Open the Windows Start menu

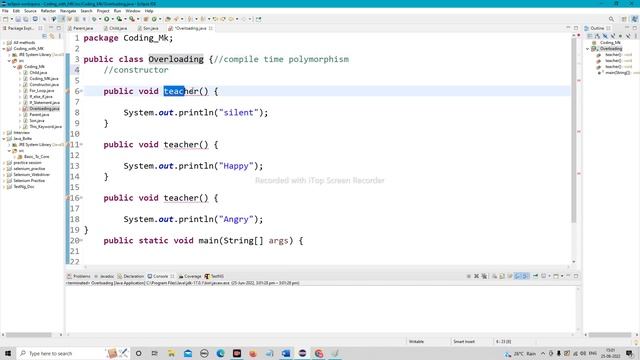[x=8, y=353]
